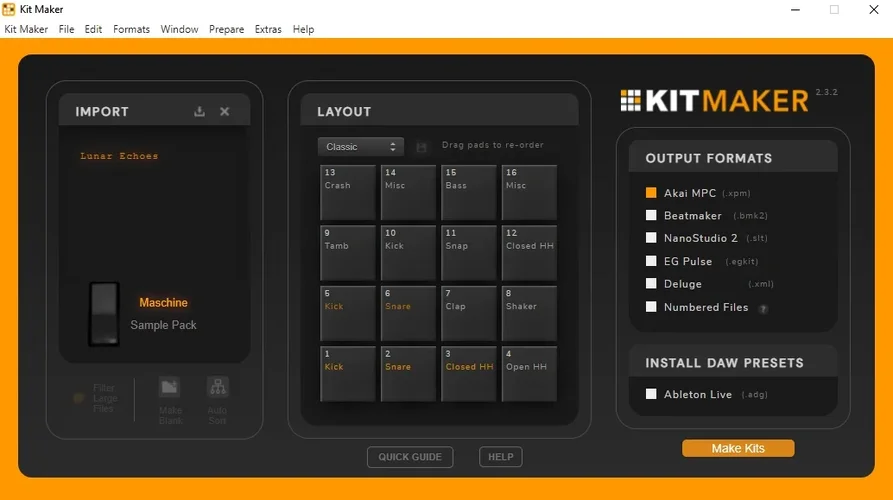Enable Deluge output format

pyautogui.click(x=651, y=284)
